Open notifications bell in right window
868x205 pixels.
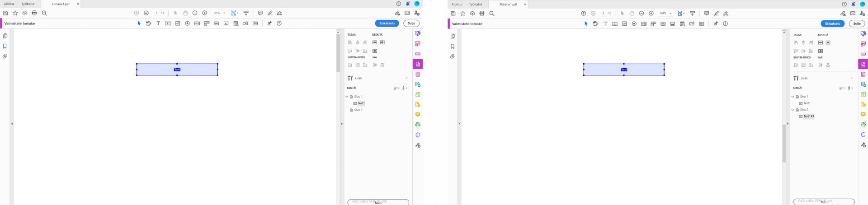854,4
